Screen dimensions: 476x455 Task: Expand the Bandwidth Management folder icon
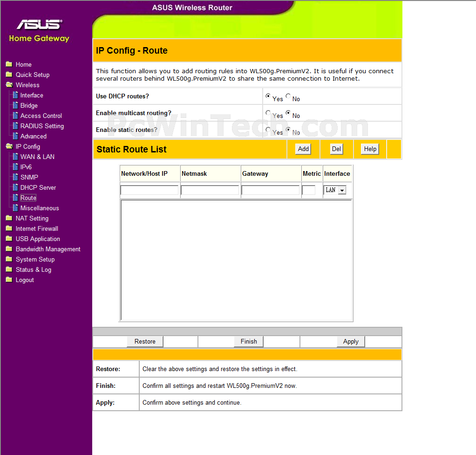(9, 249)
